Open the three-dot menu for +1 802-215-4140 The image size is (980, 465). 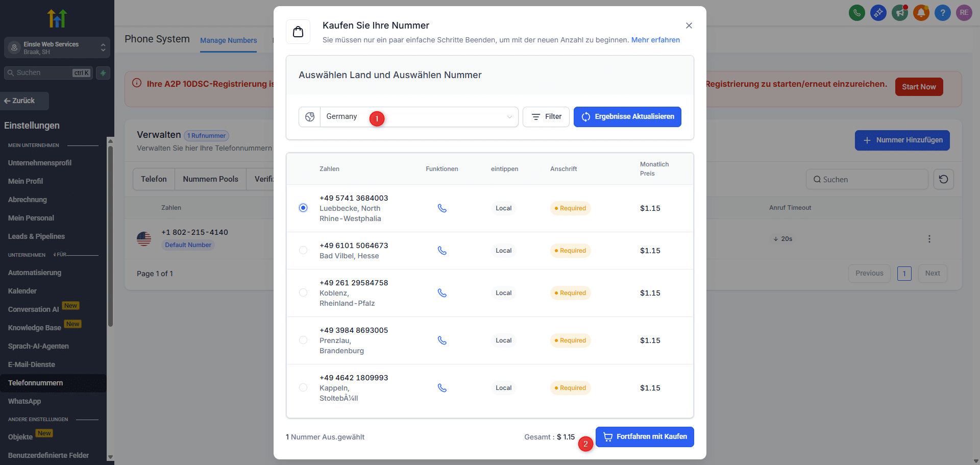[x=929, y=239]
